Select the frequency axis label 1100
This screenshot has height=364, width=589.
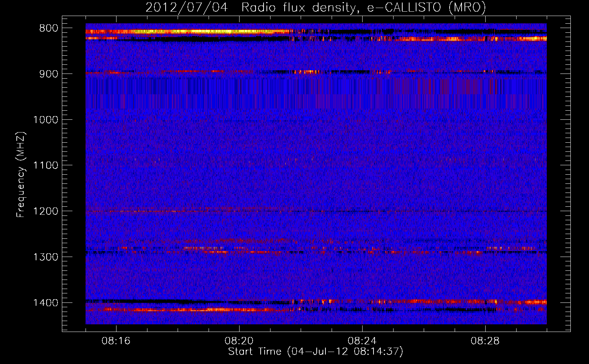point(46,166)
